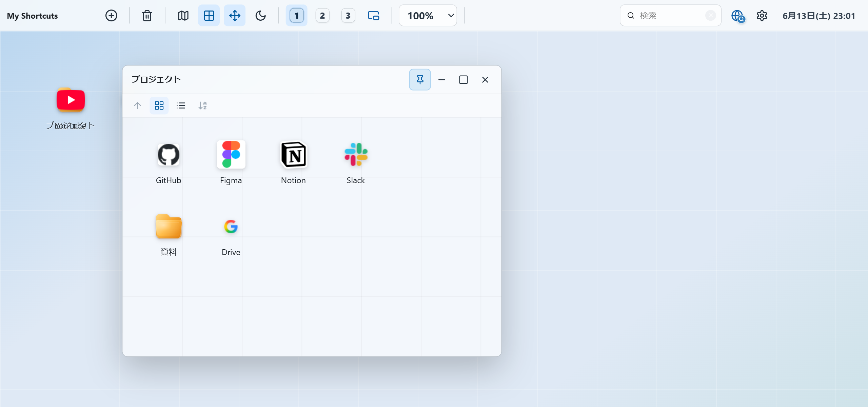
Task: Focus the 検索 search field
Action: 671,16
